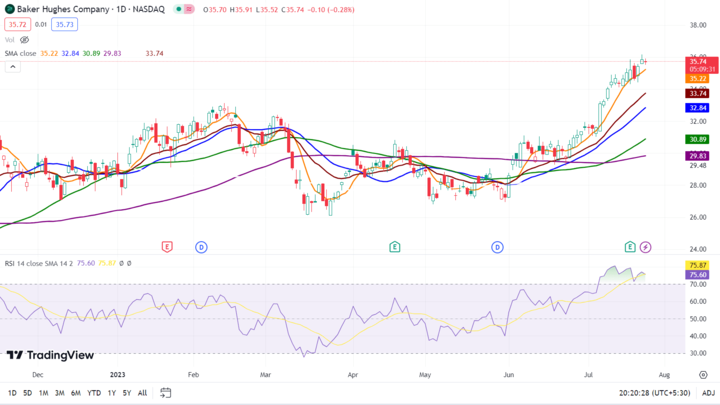Collapse the indicator legend with the arrow
720x405 pixels.
tap(13, 67)
